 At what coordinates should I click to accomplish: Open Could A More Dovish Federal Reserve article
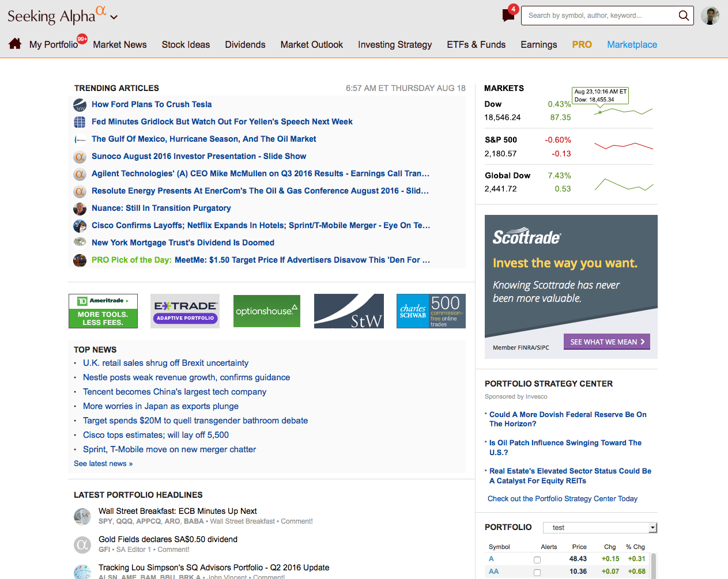coord(568,419)
